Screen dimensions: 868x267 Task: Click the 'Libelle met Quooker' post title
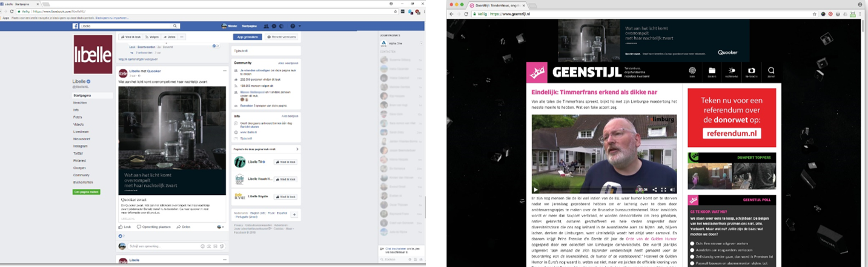coord(145,71)
